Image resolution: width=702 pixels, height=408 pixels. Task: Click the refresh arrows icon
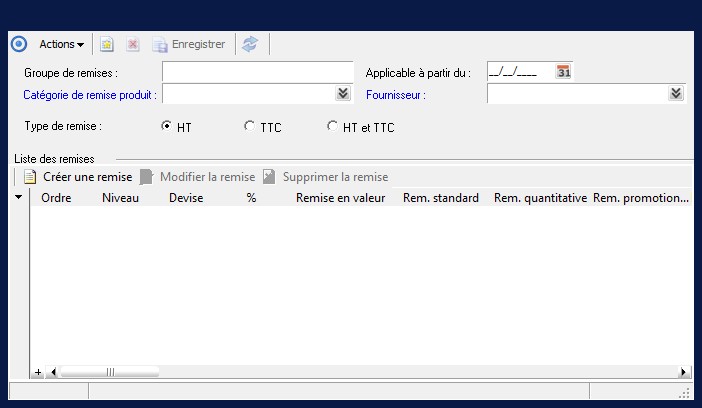[x=250, y=44]
